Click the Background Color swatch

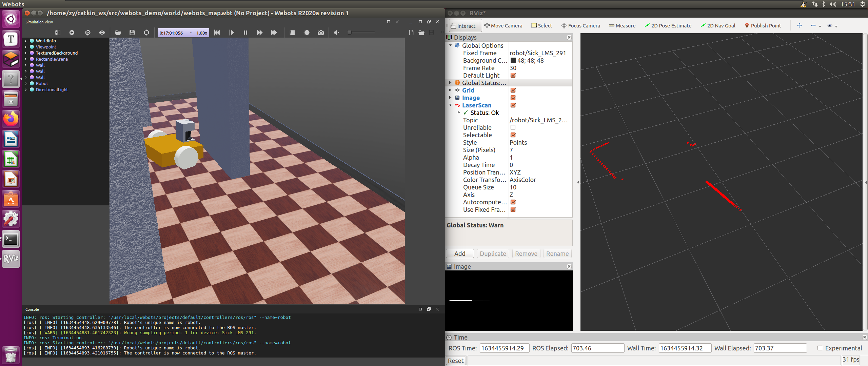(513, 61)
